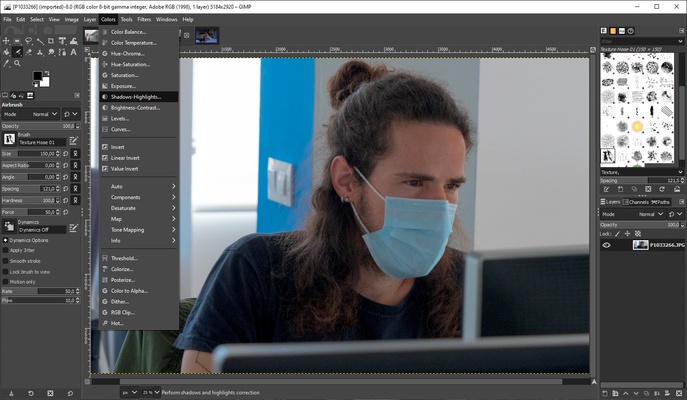Open Airbrush Mode Normal dropdown
Viewport: 687px width, 400px height.
[31, 114]
